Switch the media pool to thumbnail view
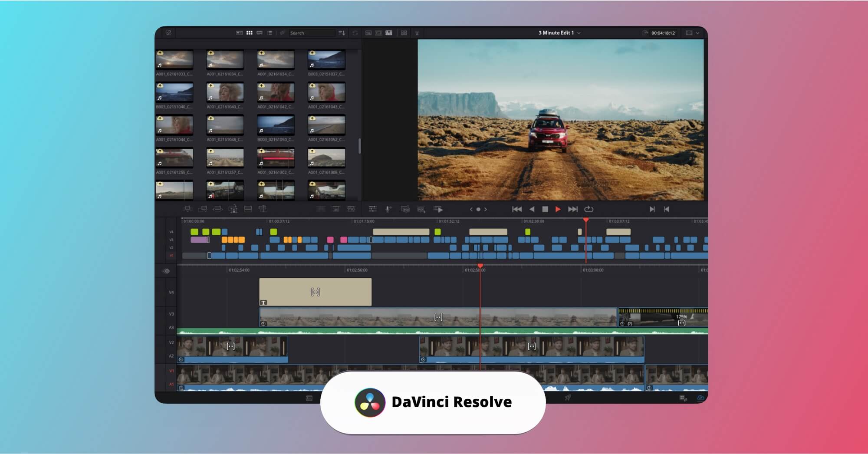868x454 pixels. point(249,33)
